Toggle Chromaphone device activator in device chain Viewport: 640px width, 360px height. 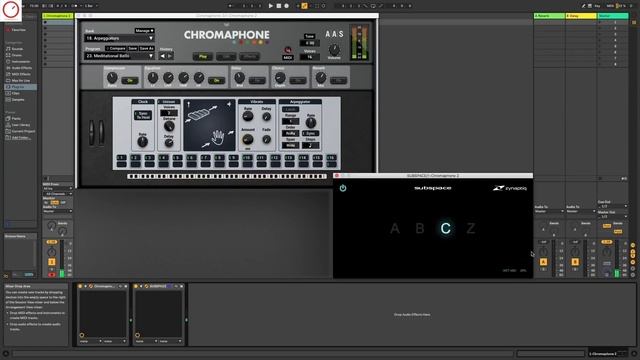click(x=80, y=286)
